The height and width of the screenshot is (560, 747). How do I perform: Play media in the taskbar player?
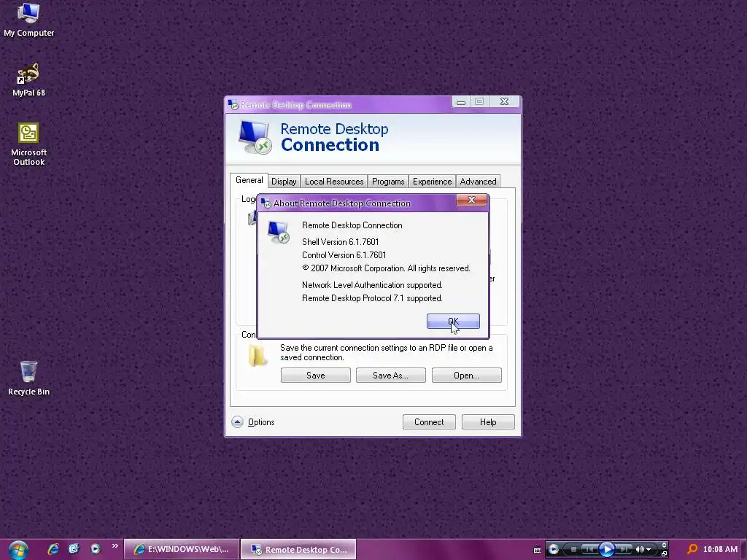(x=606, y=550)
